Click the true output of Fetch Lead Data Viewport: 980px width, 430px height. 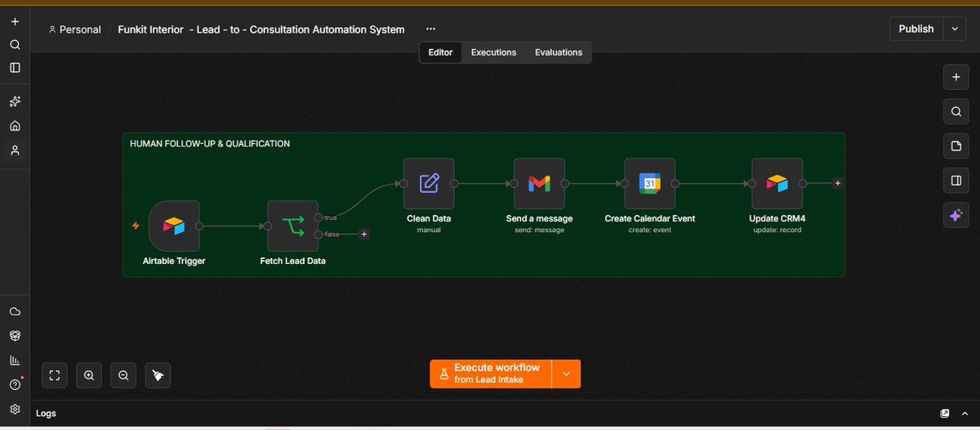click(318, 218)
